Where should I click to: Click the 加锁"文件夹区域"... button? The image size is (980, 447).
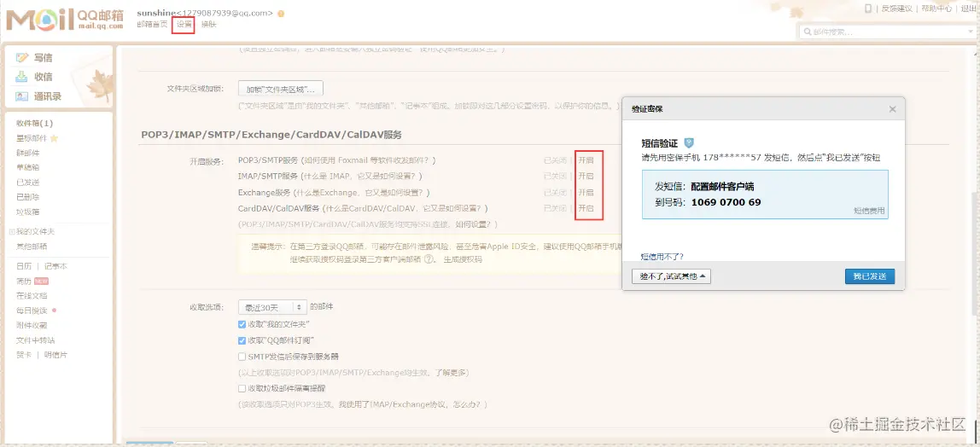click(x=281, y=89)
